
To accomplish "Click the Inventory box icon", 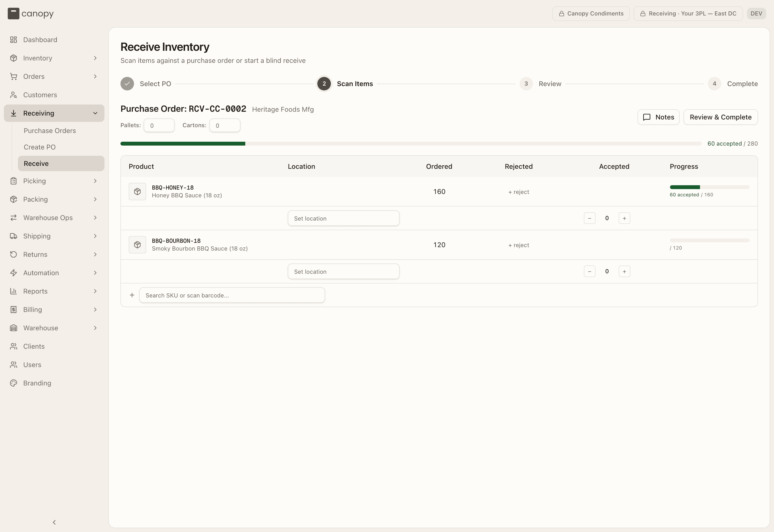I will pos(13,58).
